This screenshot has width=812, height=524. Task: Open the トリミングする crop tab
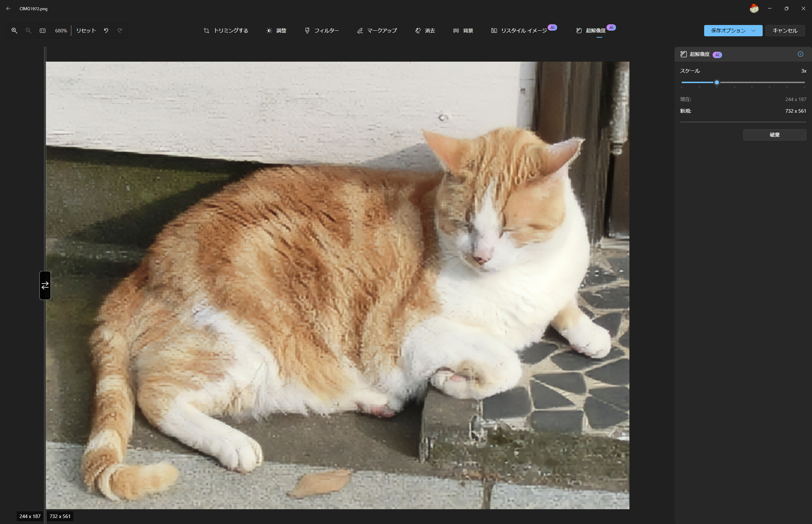pyautogui.click(x=226, y=31)
